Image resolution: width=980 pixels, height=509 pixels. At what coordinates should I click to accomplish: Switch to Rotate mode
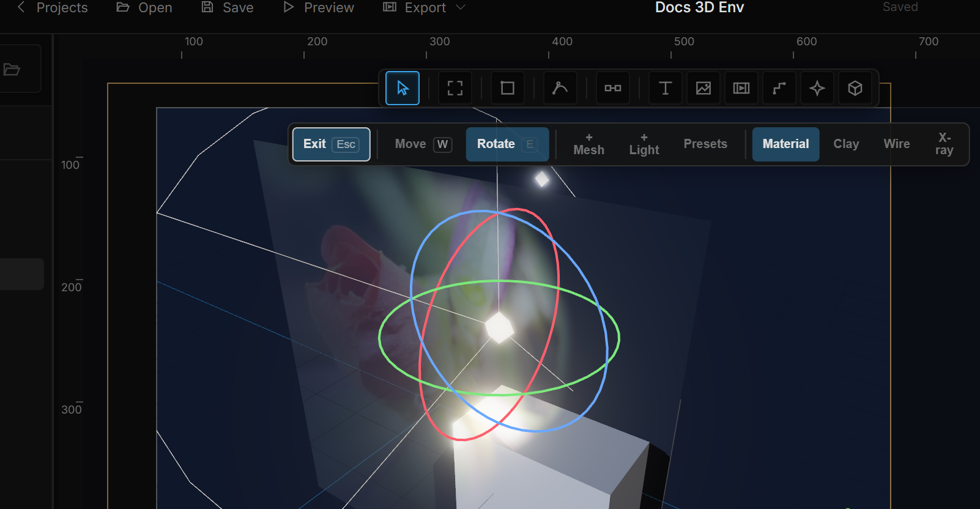point(507,144)
